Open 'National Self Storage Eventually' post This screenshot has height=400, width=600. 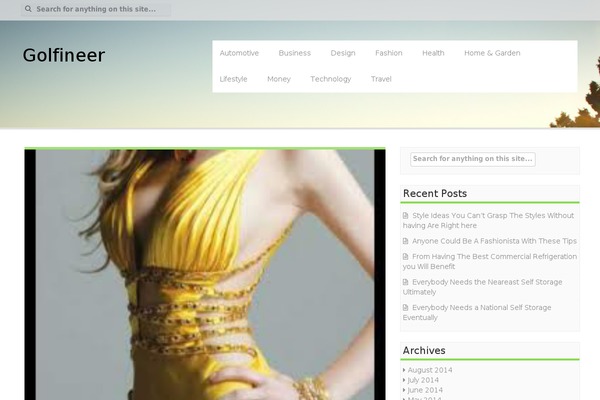point(477,313)
